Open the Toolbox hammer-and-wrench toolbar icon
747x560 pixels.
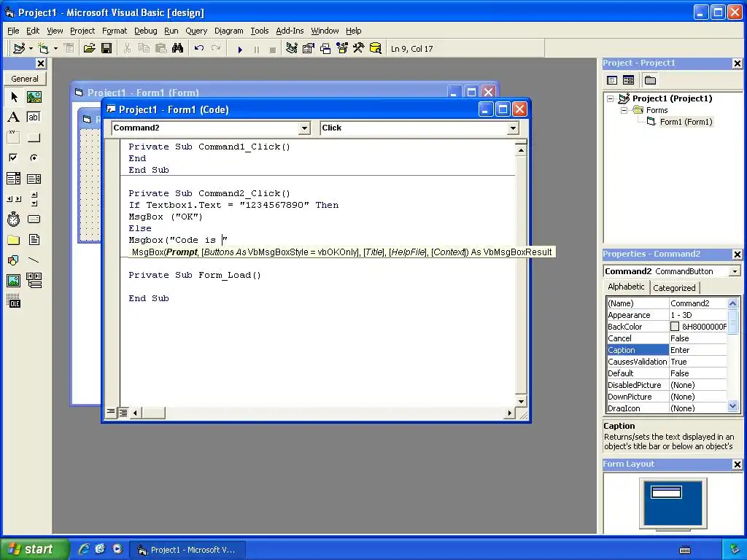[x=358, y=48]
